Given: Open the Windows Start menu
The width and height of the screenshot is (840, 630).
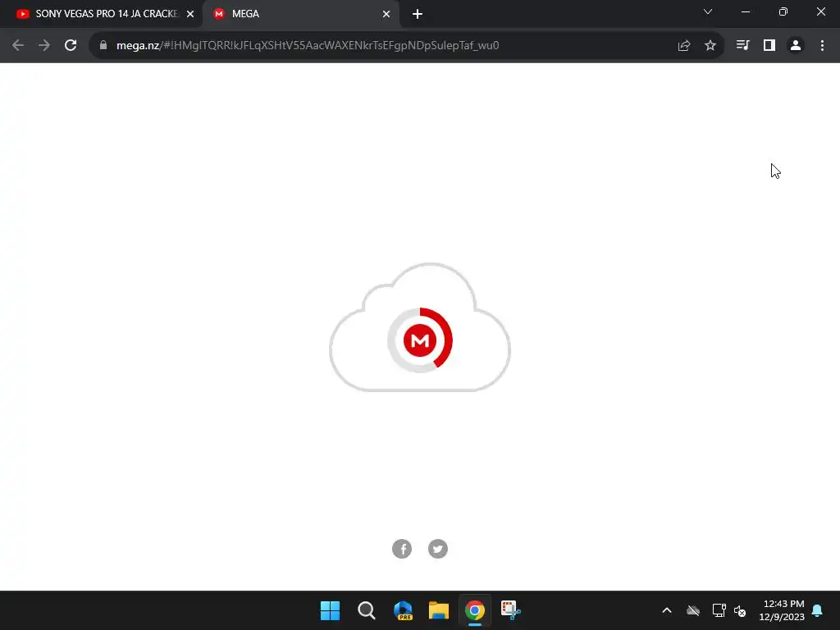Looking at the screenshot, I should (x=330, y=610).
